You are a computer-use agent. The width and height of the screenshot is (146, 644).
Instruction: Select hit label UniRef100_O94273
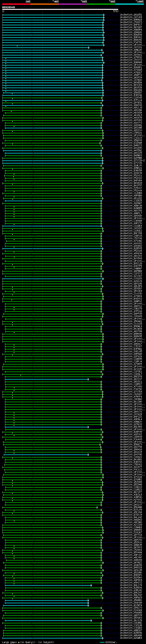(x=131, y=607)
